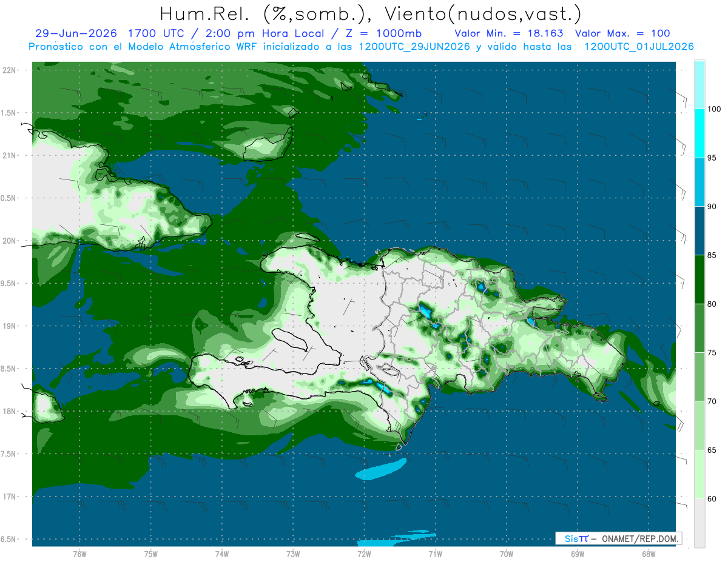Viewport: 728px width, 562px height.
Task: Click the '1200UTC_01JUL2026' valid-until time
Action: (x=638, y=47)
